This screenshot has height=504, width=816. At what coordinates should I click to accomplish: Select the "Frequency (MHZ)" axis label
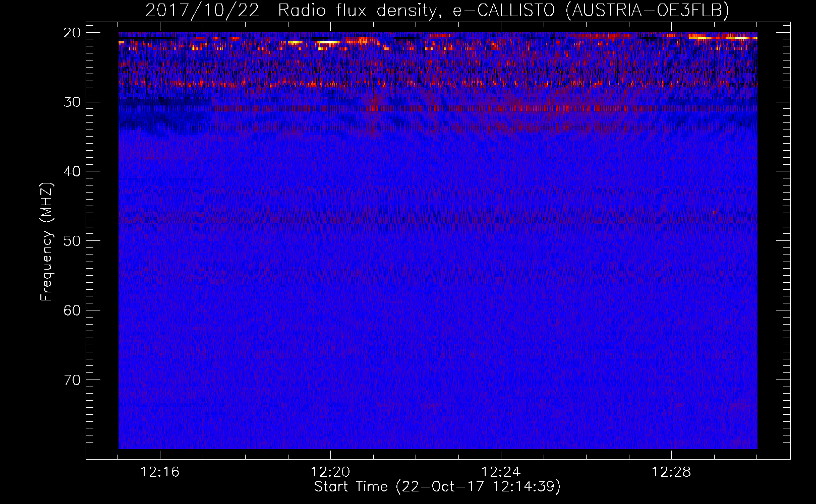tap(46, 242)
